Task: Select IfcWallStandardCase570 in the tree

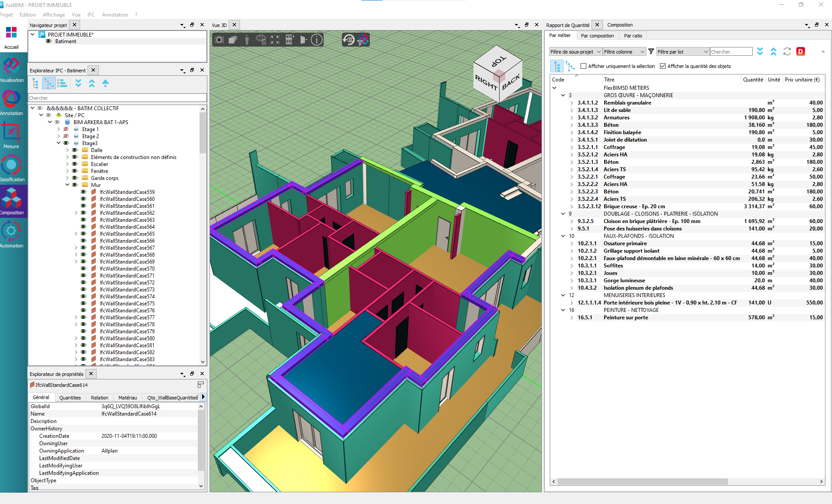Action: (127, 269)
